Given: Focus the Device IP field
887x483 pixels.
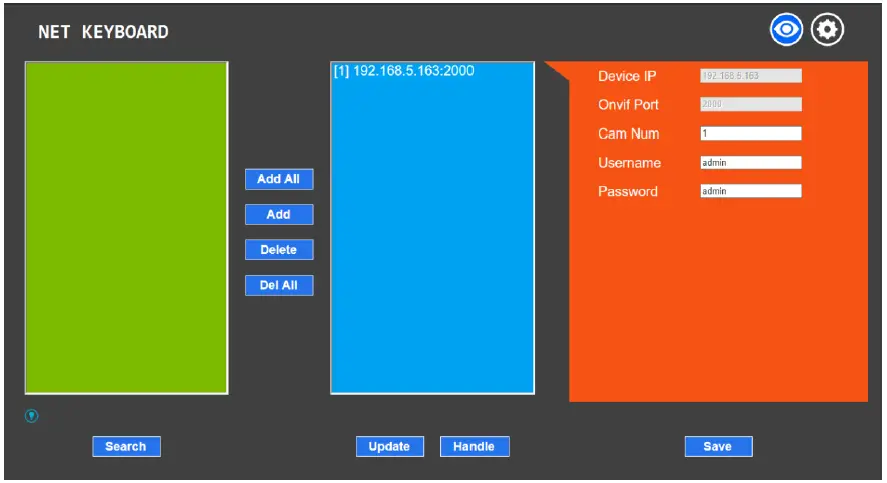Looking at the screenshot, I should (x=751, y=76).
